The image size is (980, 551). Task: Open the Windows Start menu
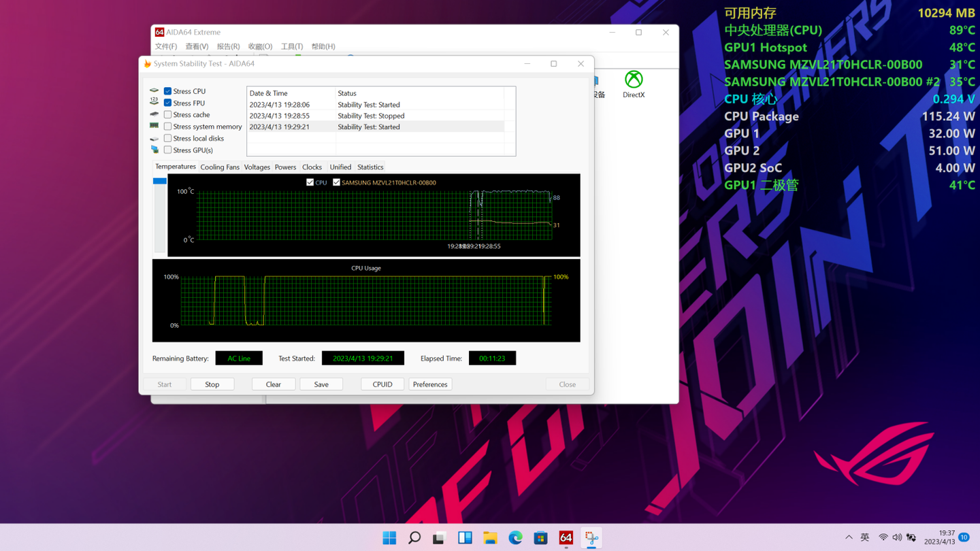[x=389, y=538]
